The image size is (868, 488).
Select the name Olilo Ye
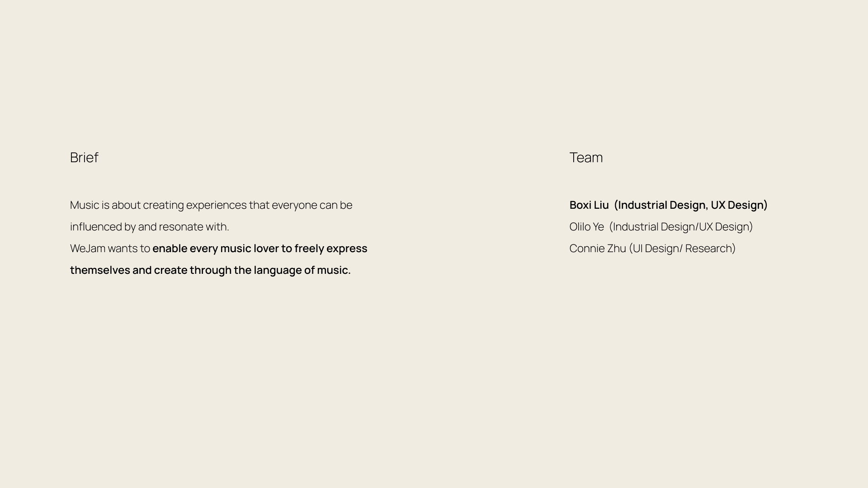pyautogui.click(x=586, y=227)
